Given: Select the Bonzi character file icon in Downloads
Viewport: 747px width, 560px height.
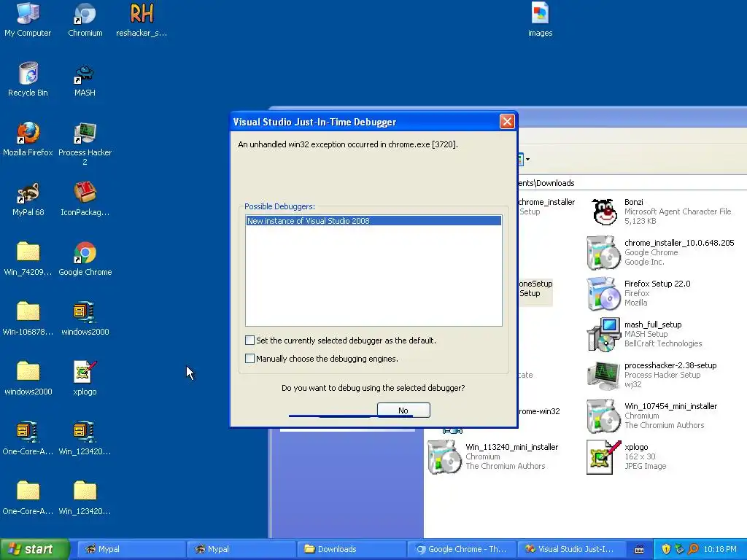Looking at the screenshot, I should tap(603, 212).
